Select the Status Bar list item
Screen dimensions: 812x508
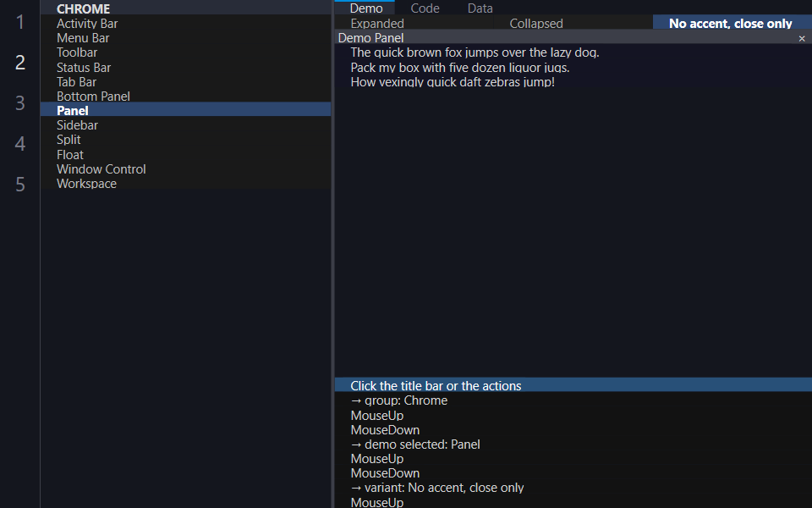tap(185, 68)
